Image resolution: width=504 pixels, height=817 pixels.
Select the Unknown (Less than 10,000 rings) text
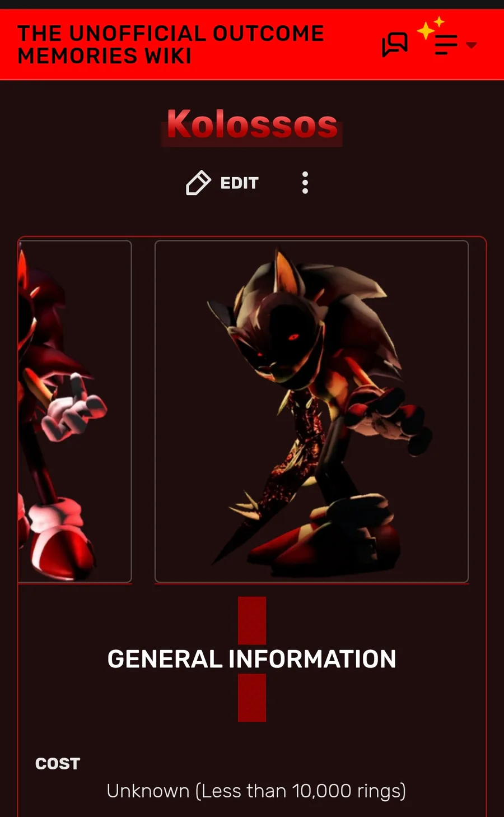coord(256,791)
